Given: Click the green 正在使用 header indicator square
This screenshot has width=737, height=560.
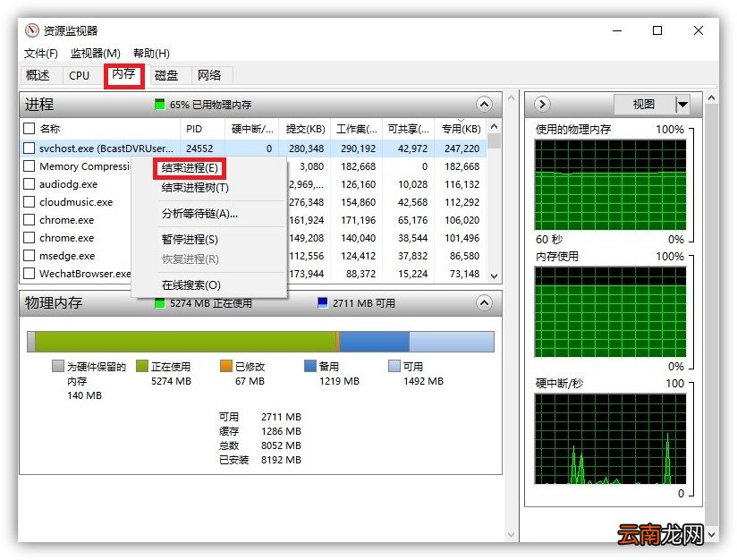Looking at the screenshot, I should [x=160, y=303].
